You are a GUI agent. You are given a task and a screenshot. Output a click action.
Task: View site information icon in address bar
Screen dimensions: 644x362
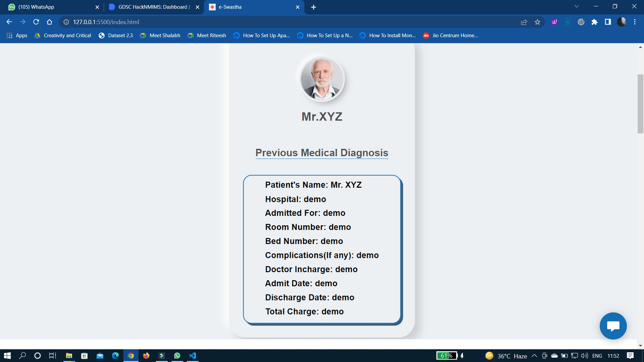point(66,22)
